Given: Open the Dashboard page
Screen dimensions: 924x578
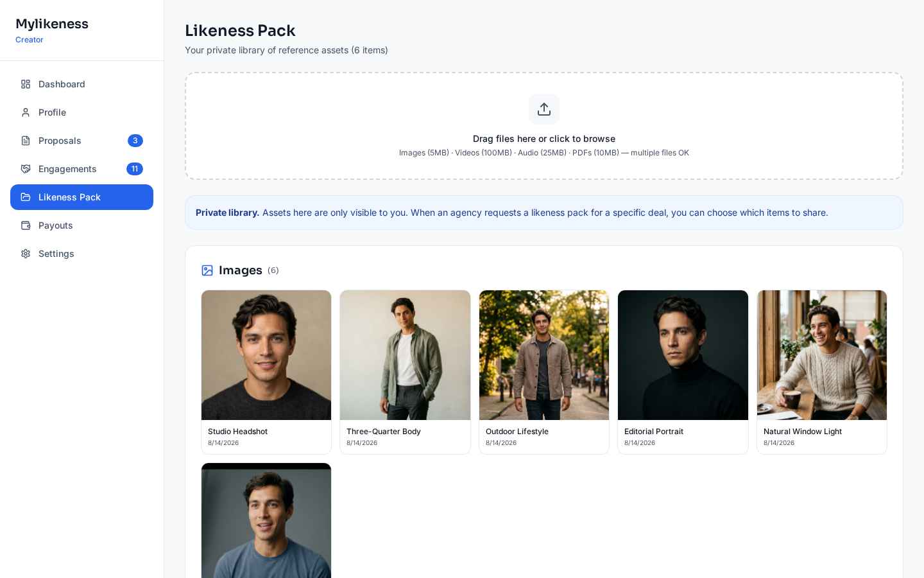Looking at the screenshot, I should coord(81,84).
